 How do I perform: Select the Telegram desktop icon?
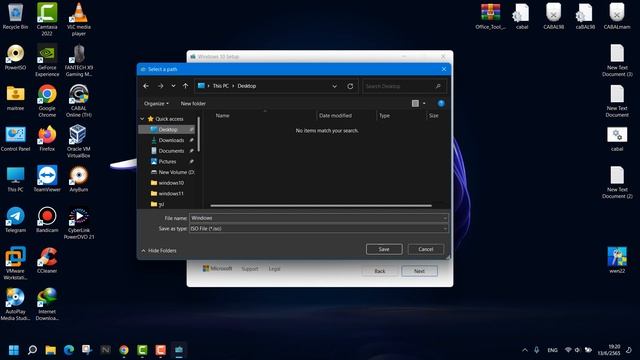pyautogui.click(x=16, y=220)
